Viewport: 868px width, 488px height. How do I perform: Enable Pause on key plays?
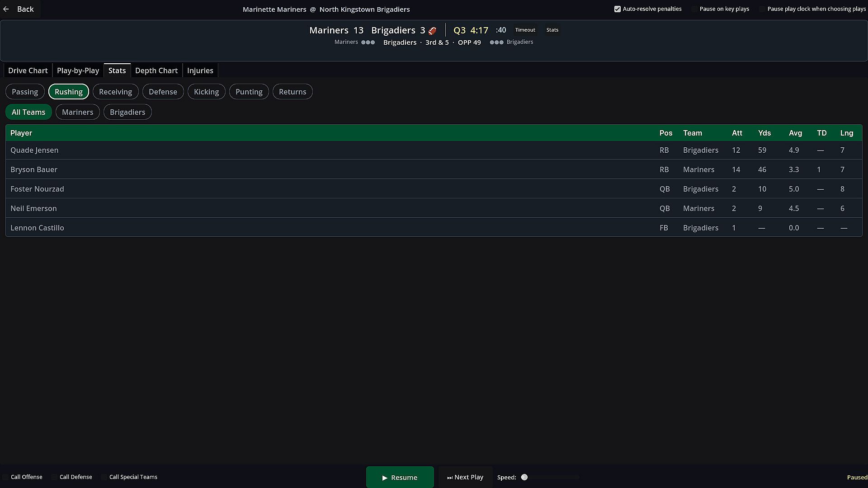coord(694,9)
